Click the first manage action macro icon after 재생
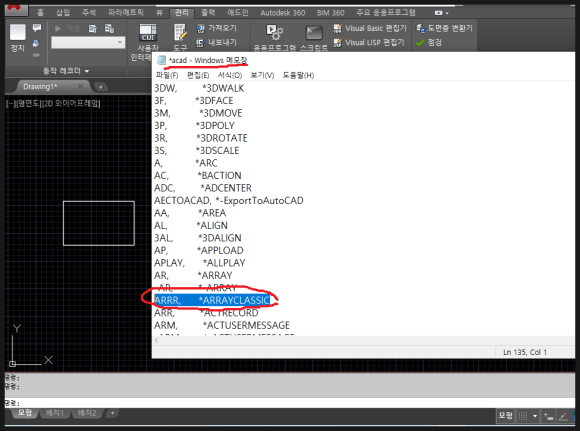580x431 pixels. (x=92, y=28)
